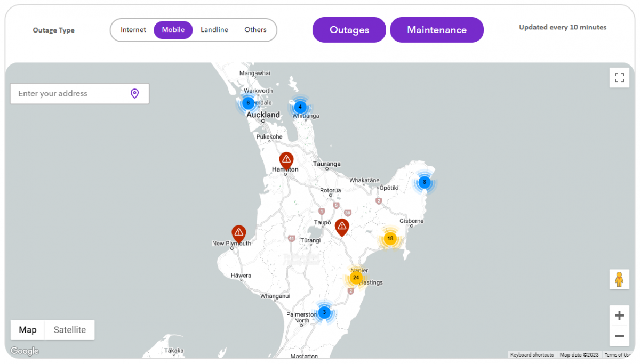Switch the map to Satellite view
The image size is (640, 364).
[x=69, y=330]
